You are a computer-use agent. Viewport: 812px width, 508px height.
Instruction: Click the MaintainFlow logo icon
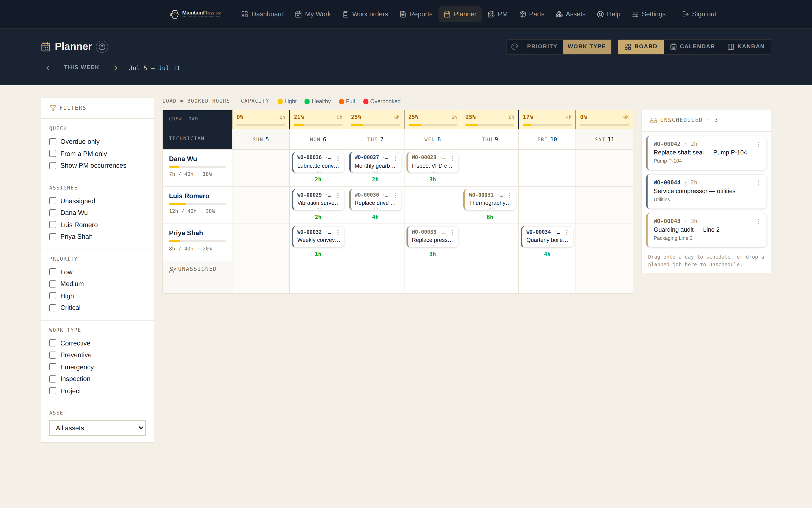tap(174, 14)
